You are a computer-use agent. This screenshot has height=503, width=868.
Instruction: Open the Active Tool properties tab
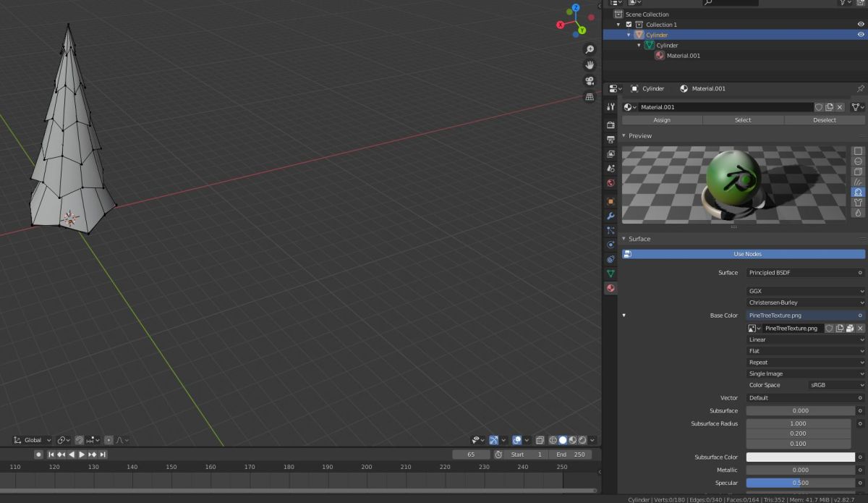pyautogui.click(x=610, y=107)
